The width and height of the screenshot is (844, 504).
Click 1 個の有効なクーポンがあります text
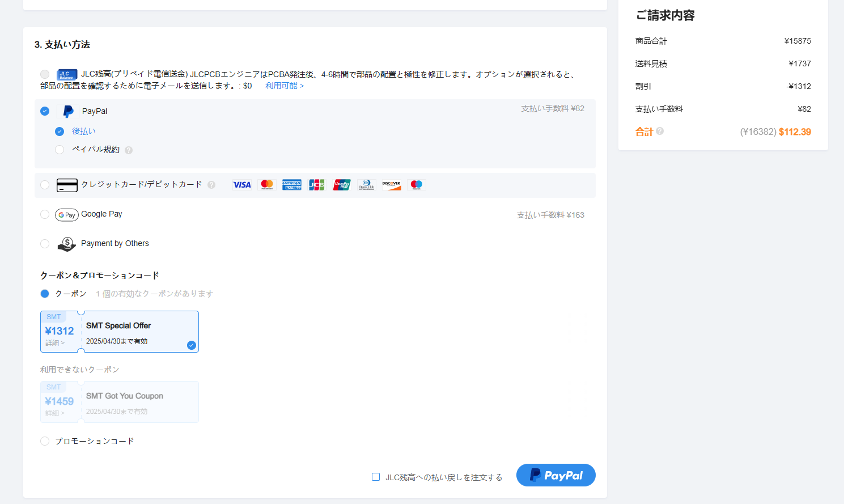[x=155, y=294]
